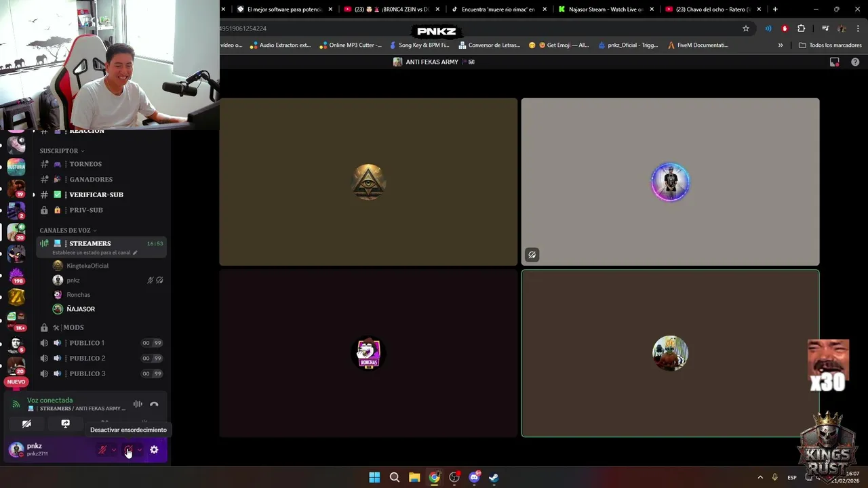Open voice connection signal details
This screenshot has width=868, height=488.
tap(16, 404)
